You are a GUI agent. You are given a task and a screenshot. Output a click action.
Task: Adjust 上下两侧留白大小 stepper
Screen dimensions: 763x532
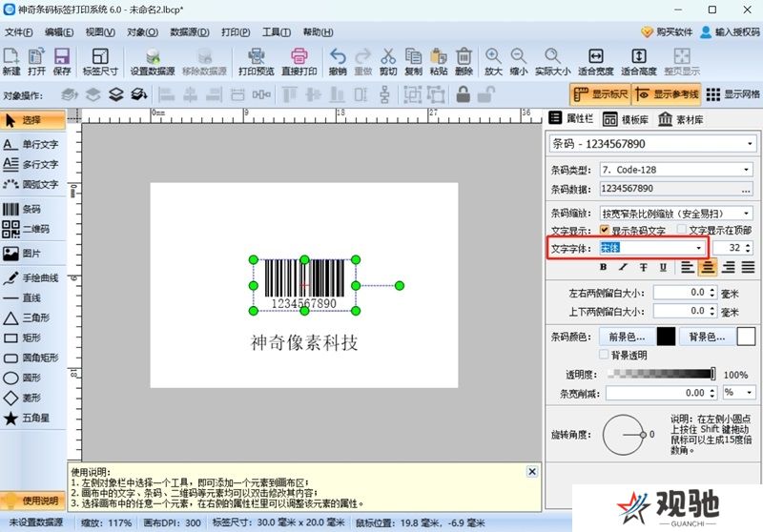click(711, 311)
